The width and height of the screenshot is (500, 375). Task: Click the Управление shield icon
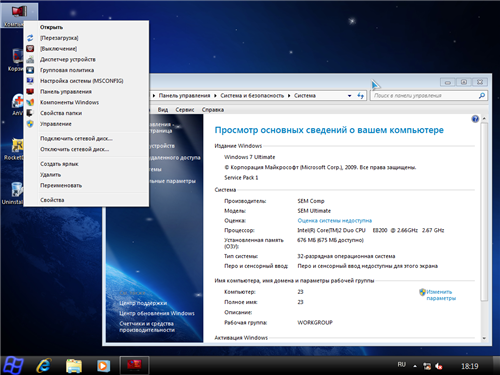(x=30, y=124)
